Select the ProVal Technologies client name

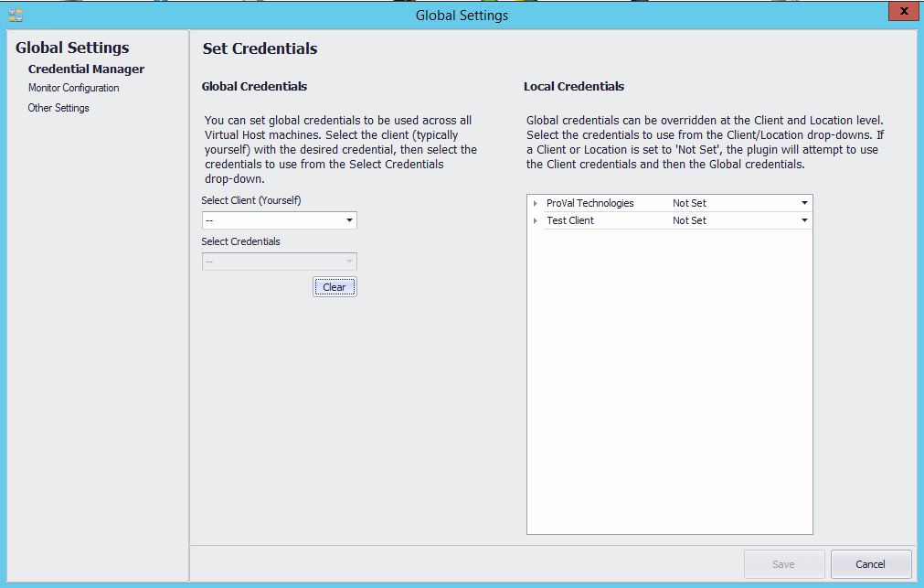[x=589, y=203]
